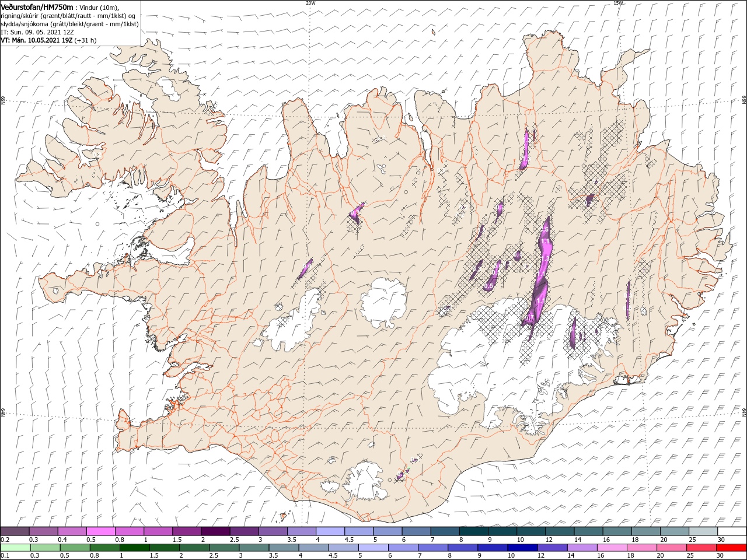Select the grey-green 3 swatch on rain scale

point(254,548)
